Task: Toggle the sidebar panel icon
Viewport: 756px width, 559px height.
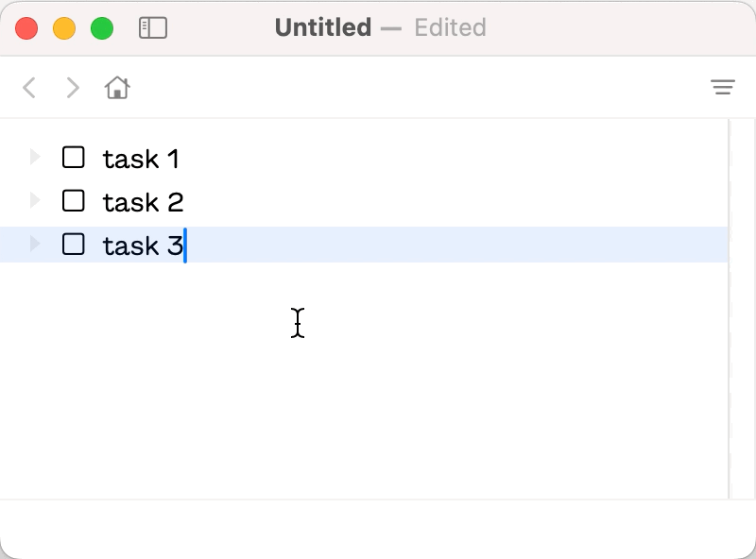Action: 152,28
